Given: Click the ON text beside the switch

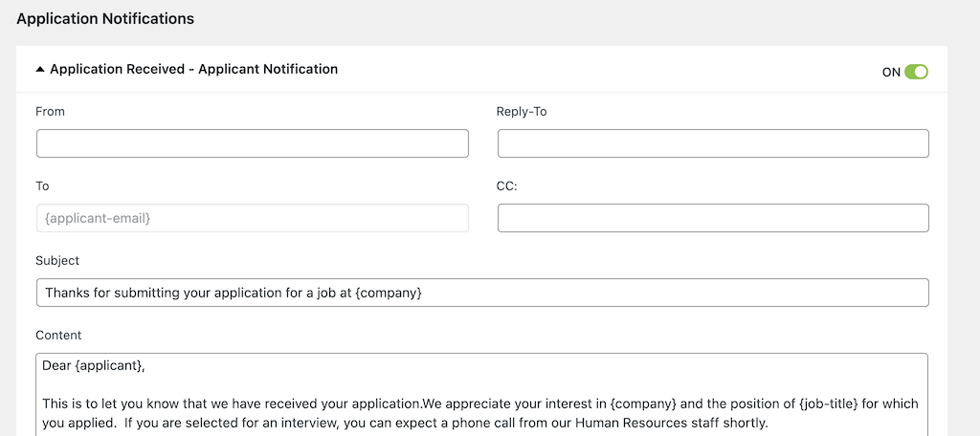Looking at the screenshot, I should (891, 73).
